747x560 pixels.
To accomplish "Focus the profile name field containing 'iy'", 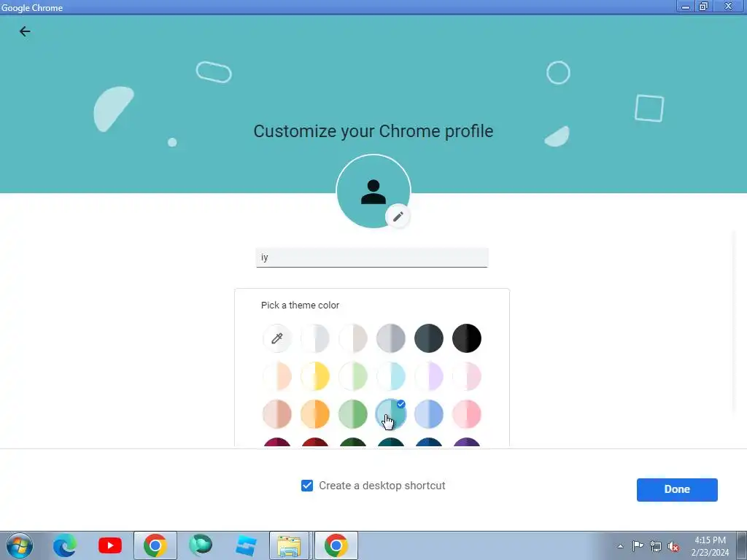I will 372,257.
